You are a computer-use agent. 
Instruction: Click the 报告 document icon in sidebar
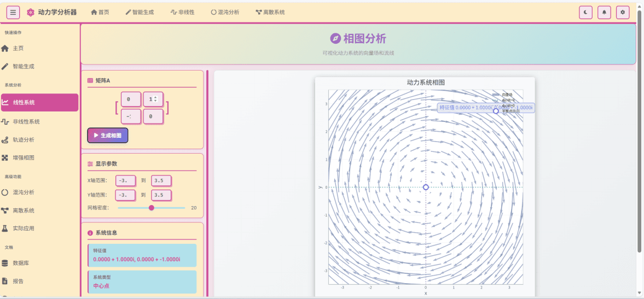pos(5,281)
